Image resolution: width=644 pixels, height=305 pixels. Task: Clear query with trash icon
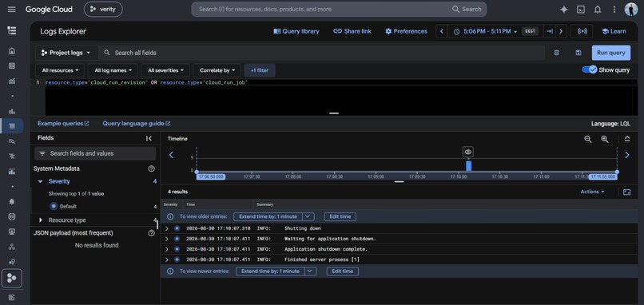[557, 53]
